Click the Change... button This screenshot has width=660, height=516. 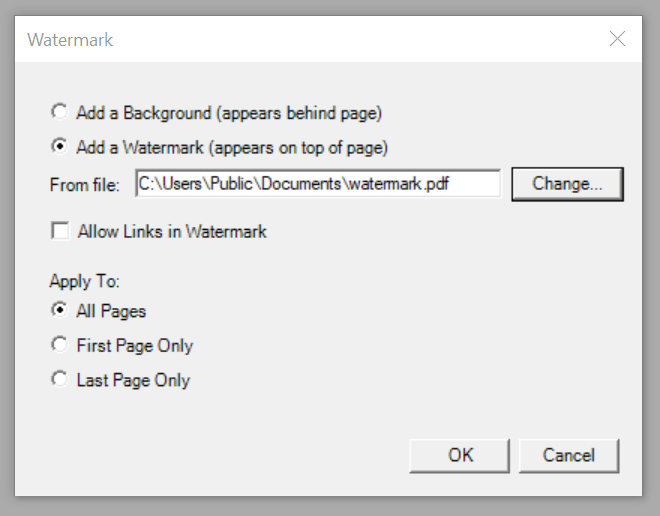(x=567, y=184)
